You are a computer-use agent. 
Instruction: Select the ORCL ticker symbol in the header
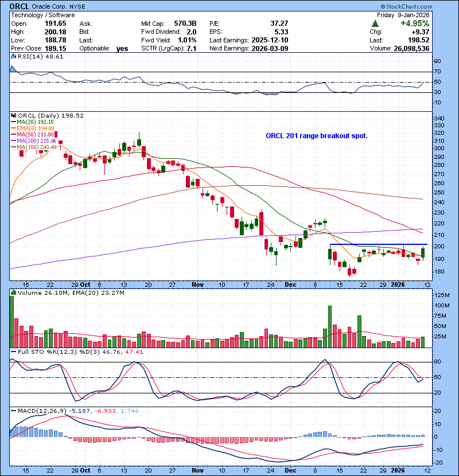pos(20,6)
